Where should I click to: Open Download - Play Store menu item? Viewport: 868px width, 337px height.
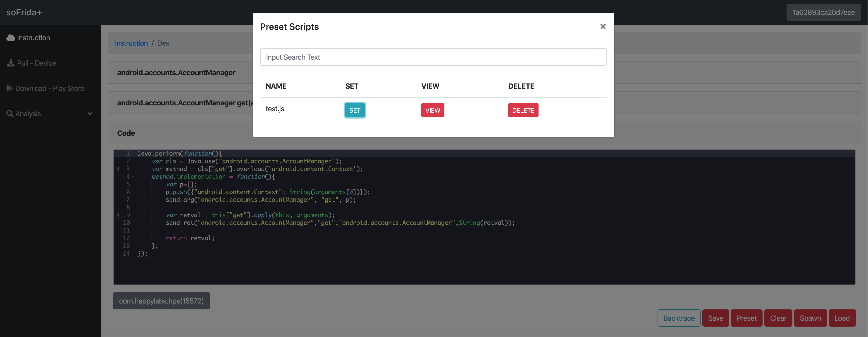pos(50,88)
